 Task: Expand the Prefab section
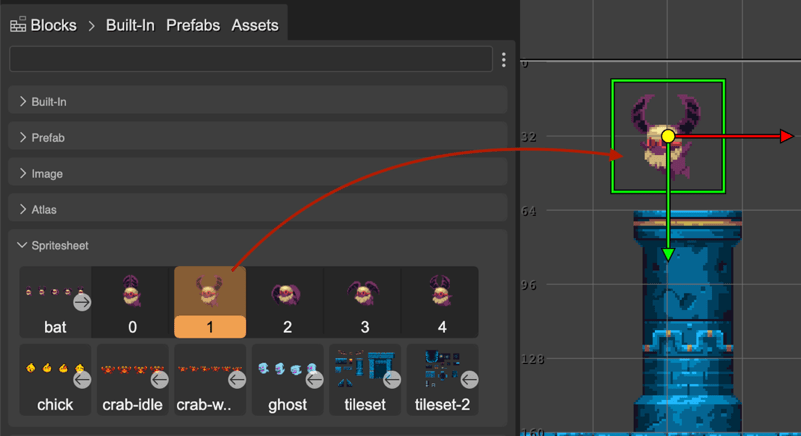click(x=258, y=137)
